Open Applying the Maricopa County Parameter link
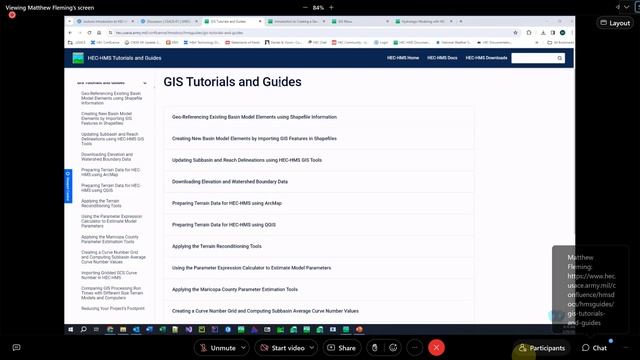 235,289
